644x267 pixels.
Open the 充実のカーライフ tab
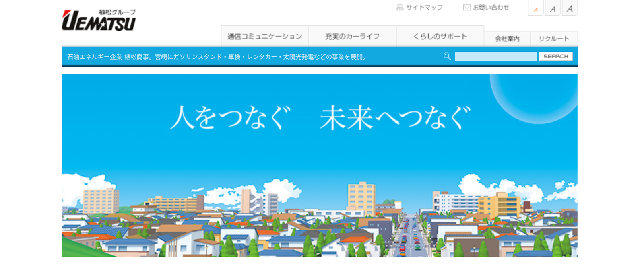click(353, 36)
